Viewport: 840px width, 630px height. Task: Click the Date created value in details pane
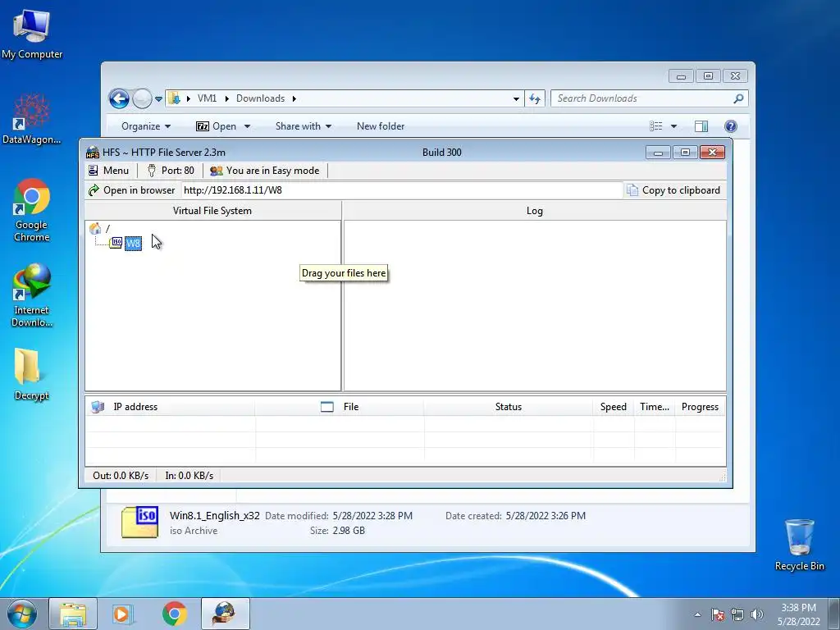coord(546,516)
